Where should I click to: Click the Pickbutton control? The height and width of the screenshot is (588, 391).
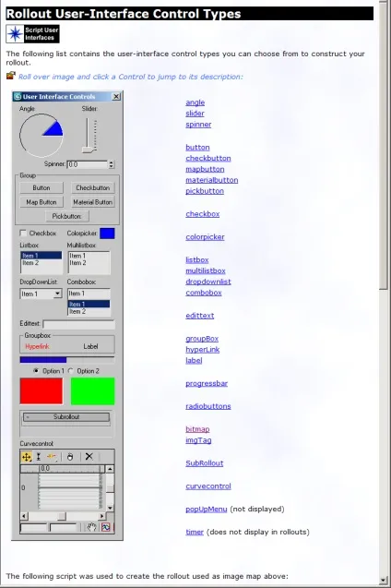[x=66, y=216]
